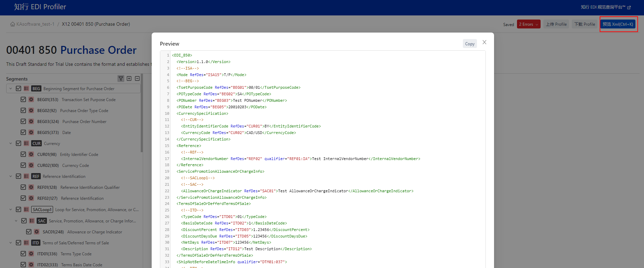Click the Segments panel vertical scrollbar
Viewport: 644px width, 268px height.
tap(142, 113)
